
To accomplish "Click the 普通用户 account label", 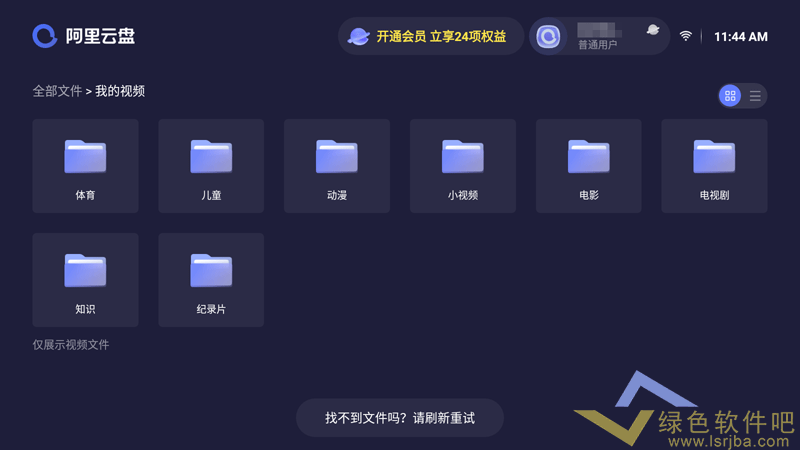I will (598, 45).
